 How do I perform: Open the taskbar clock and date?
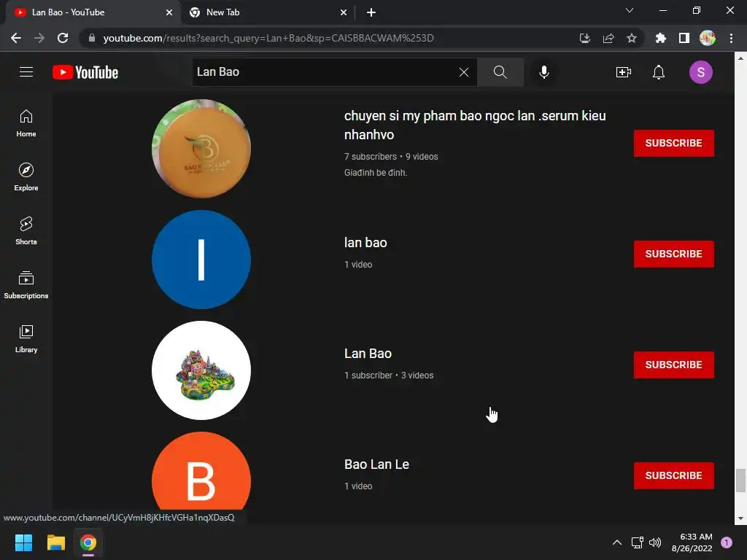coord(692,542)
